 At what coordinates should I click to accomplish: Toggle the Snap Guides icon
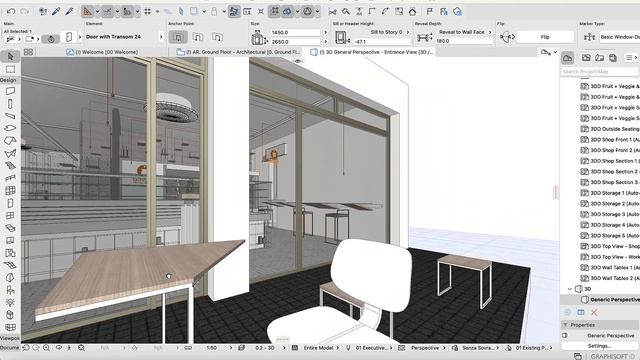tap(107, 11)
